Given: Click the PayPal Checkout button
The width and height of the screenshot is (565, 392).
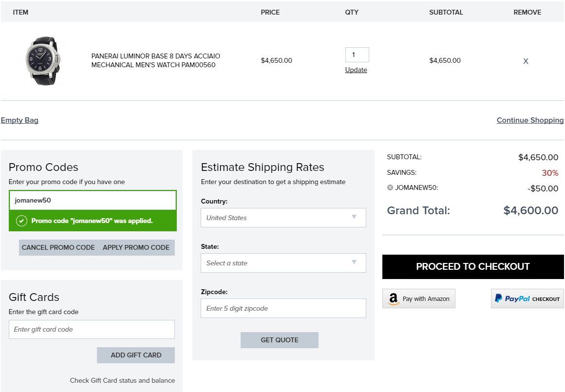Looking at the screenshot, I should (527, 299).
